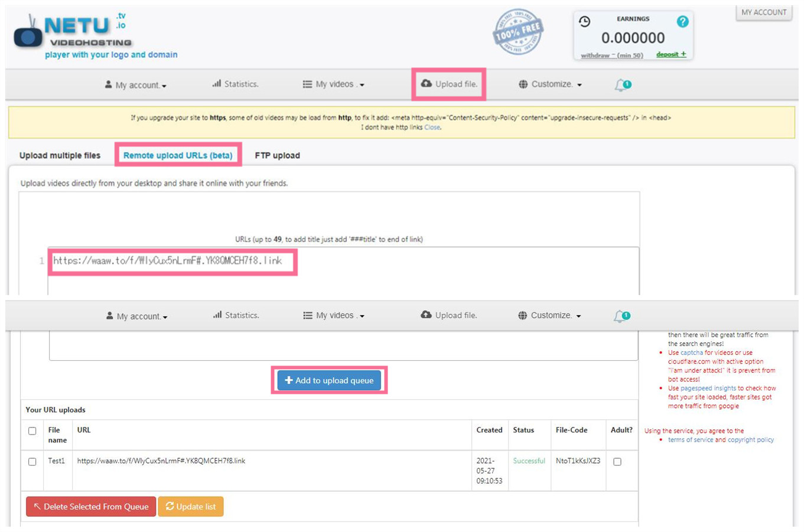804x532 pixels.
Task: Expand My videos dropdown in upper navigation bar
Action: tap(334, 84)
